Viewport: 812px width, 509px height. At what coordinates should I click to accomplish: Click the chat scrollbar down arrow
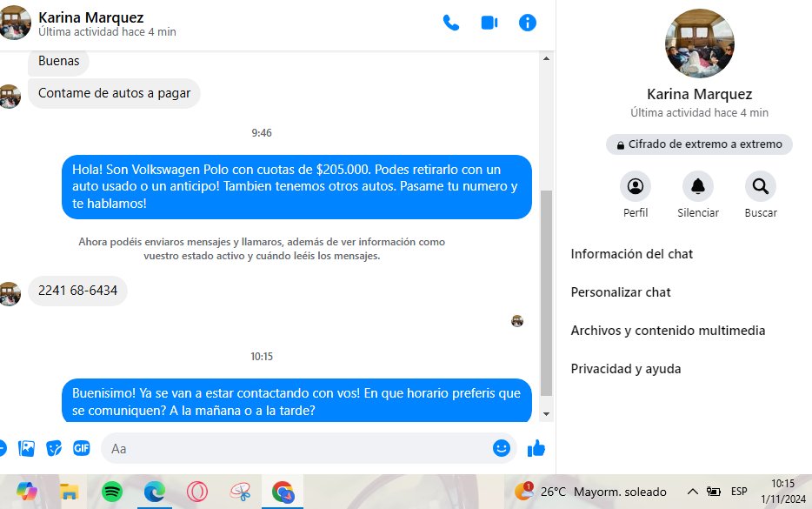(x=547, y=414)
